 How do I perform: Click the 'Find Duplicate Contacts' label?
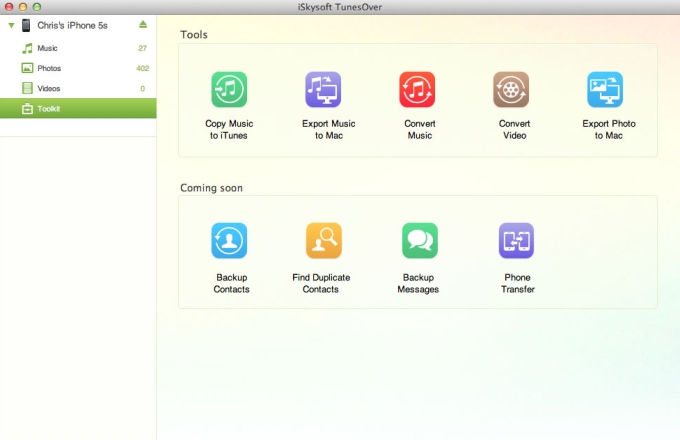point(321,283)
